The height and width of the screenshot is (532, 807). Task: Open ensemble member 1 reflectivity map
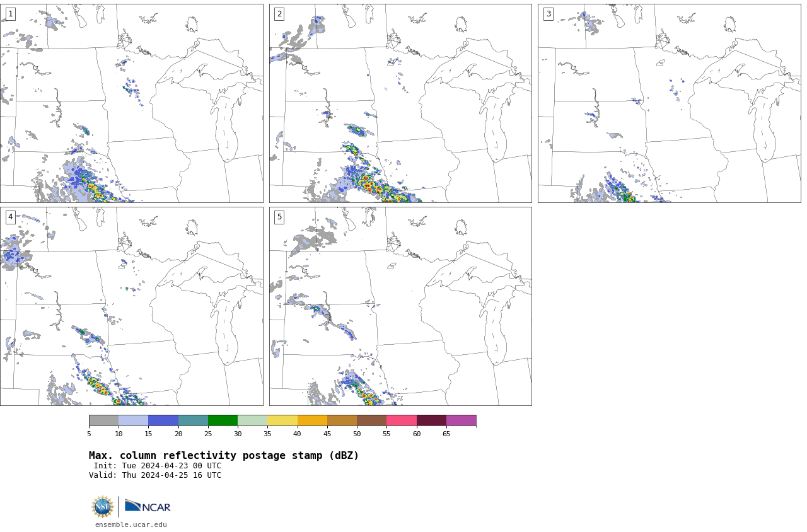pos(131,103)
